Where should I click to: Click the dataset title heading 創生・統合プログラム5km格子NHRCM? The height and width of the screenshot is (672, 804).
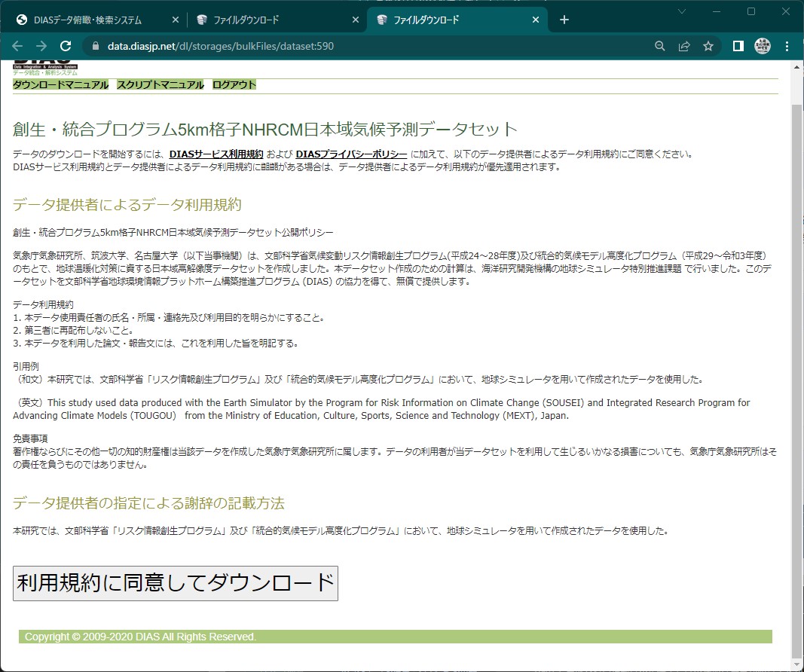(265, 129)
